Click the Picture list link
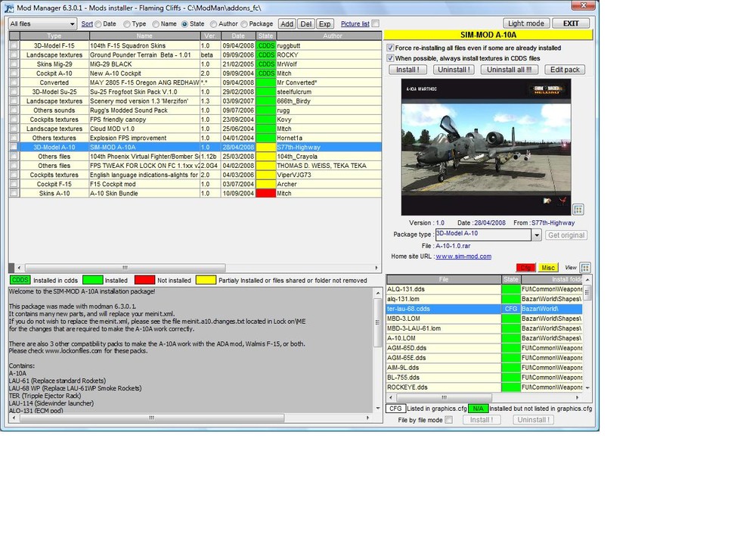 (355, 23)
